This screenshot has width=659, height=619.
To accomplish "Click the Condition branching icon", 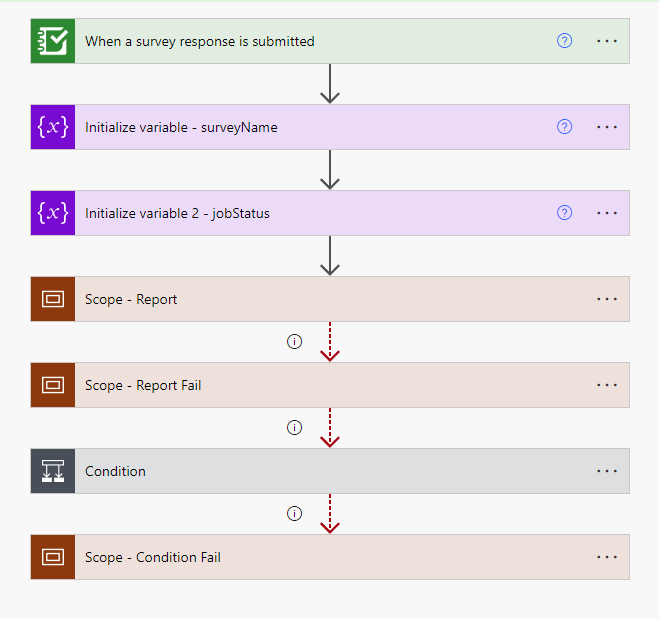I will [x=52, y=471].
